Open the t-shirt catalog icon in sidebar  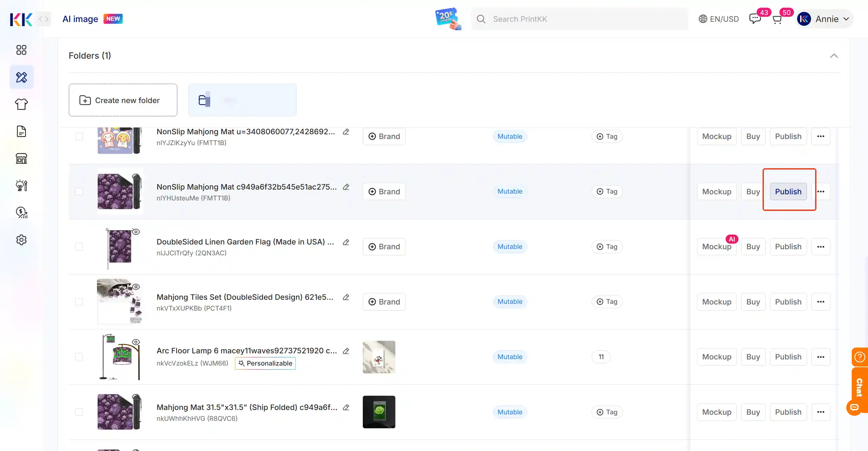click(21, 104)
